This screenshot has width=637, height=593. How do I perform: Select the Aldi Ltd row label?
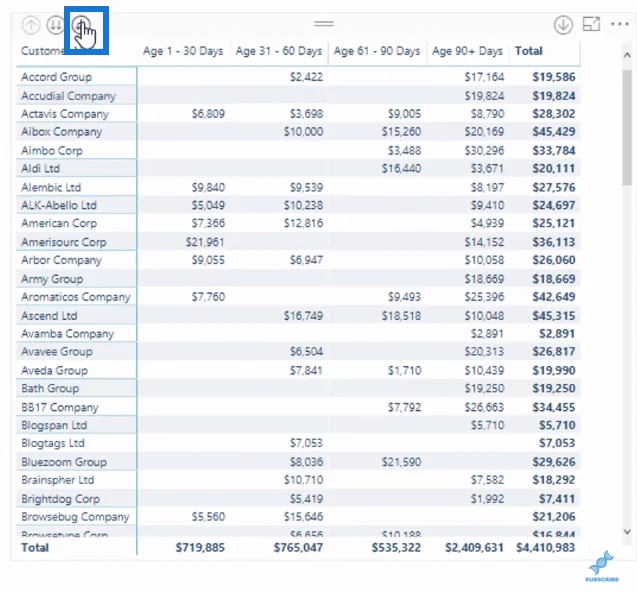(40, 169)
